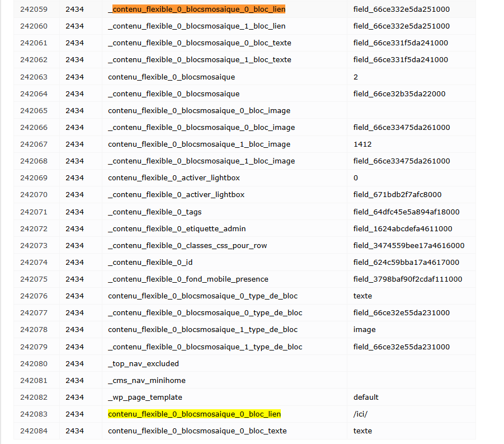Select _contenu_flexible_0_classes_css_pour_row key

(x=188, y=245)
